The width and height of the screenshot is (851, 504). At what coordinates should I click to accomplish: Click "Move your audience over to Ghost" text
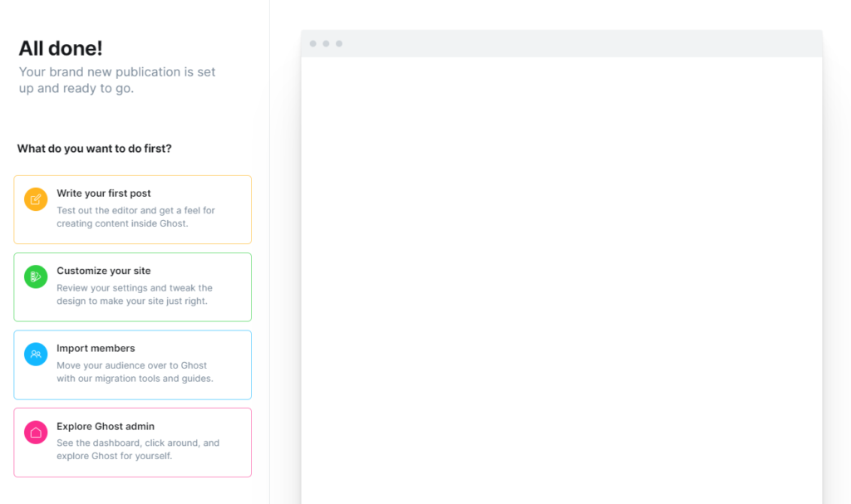(135, 372)
